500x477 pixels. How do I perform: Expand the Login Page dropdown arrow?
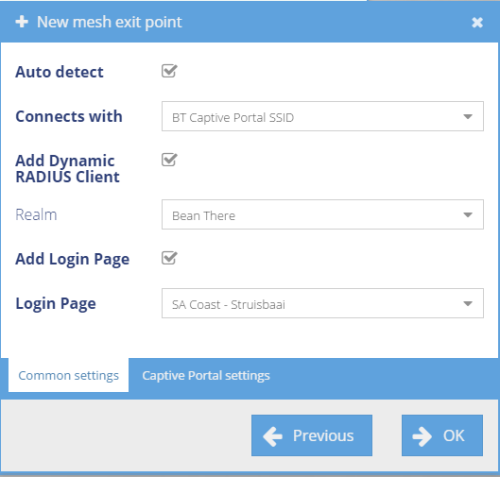468,303
